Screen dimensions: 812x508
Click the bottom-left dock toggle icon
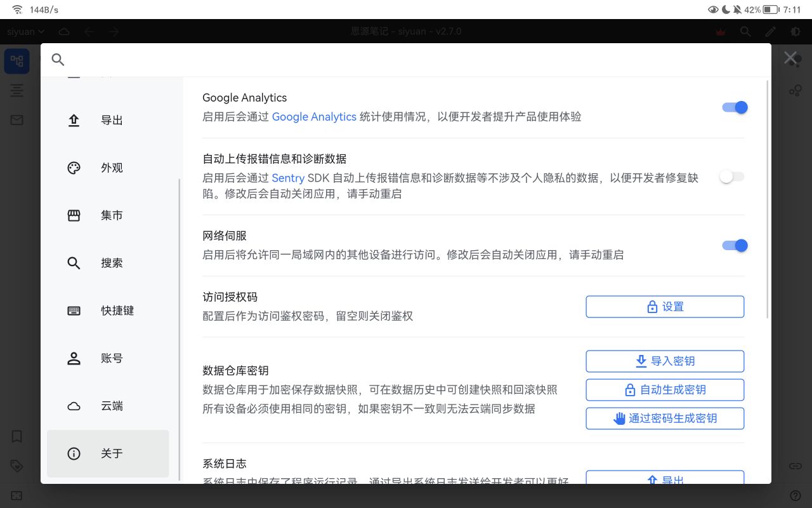coord(16,495)
